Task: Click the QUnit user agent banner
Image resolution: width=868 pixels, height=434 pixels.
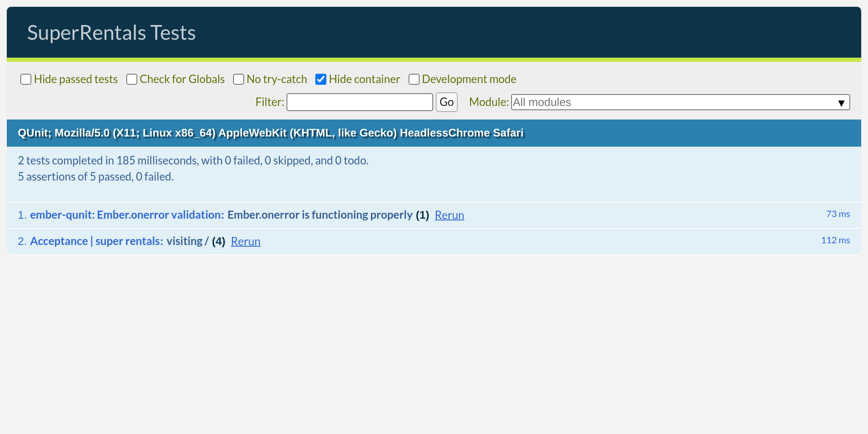Action: tap(270, 133)
